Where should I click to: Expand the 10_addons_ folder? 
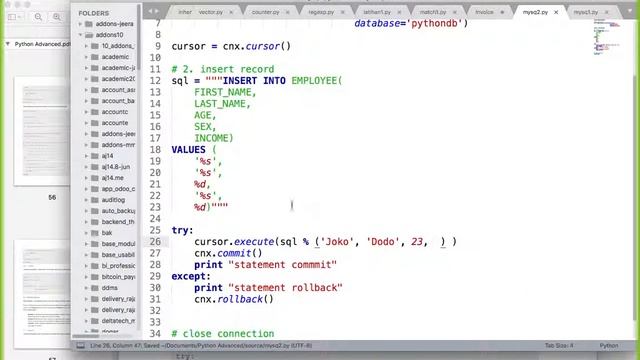pos(86,46)
